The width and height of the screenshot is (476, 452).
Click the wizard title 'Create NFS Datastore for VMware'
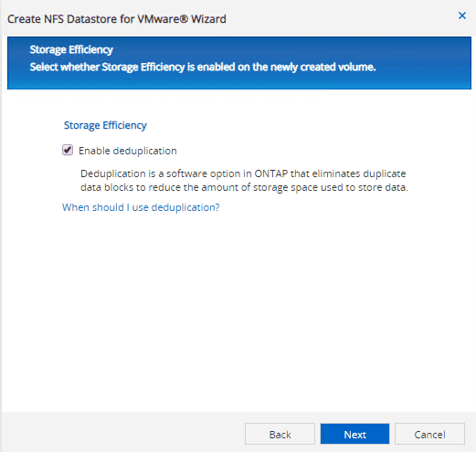[117, 19]
